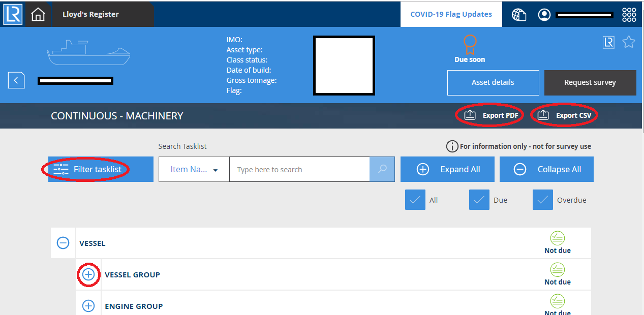Toggle the Overdue checkbox
Screen dimensions: 644x315
click(x=543, y=200)
